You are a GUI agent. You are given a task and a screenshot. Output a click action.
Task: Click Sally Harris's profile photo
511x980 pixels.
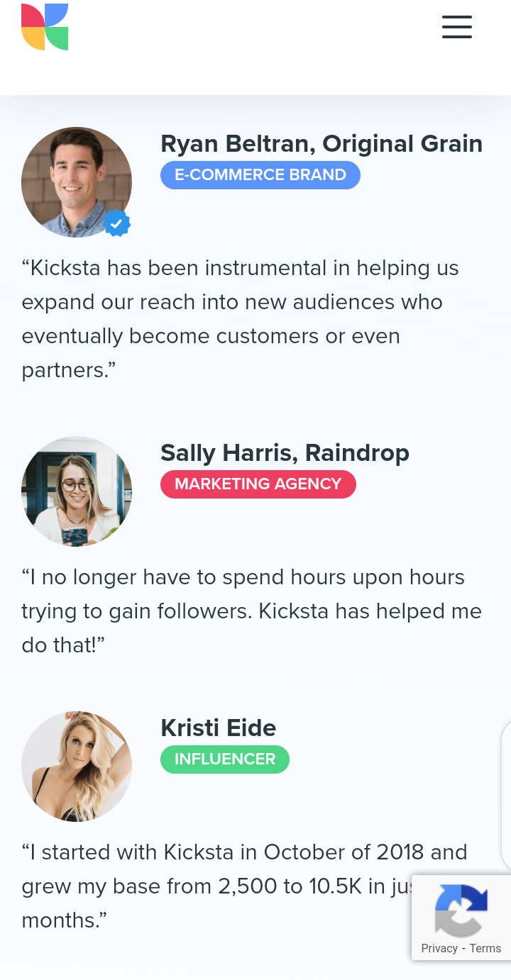[76, 491]
